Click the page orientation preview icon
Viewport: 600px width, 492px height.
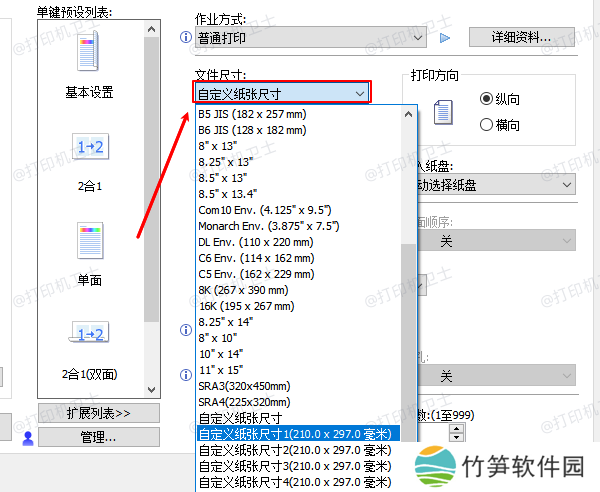(x=443, y=112)
